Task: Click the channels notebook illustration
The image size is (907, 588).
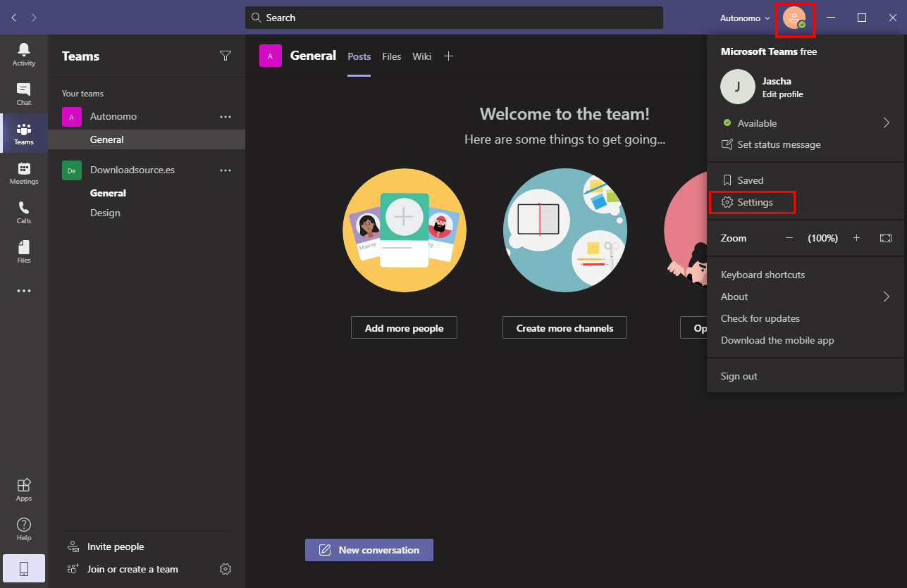Action: coord(565,230)
